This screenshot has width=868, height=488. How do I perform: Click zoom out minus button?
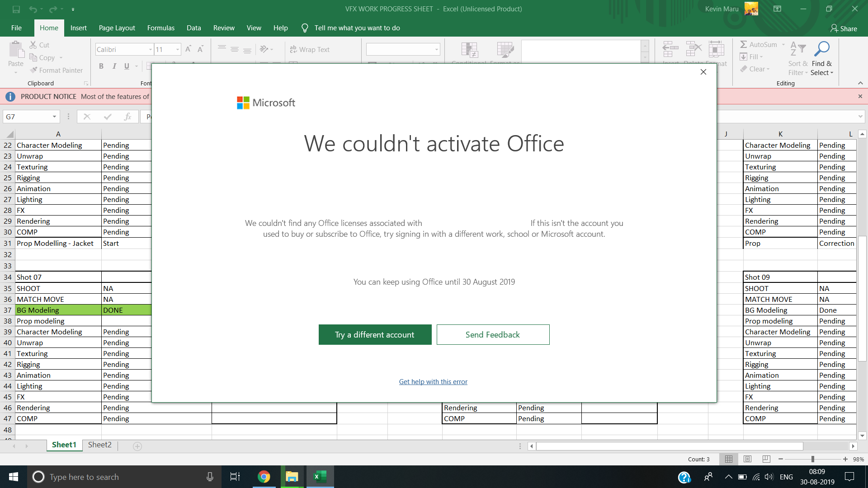tap(781, 459)
